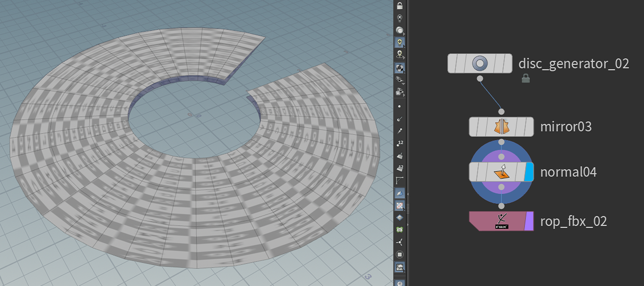644x286 pixels.
Task: Click the normal04 name label
Action: coord(569,172)
